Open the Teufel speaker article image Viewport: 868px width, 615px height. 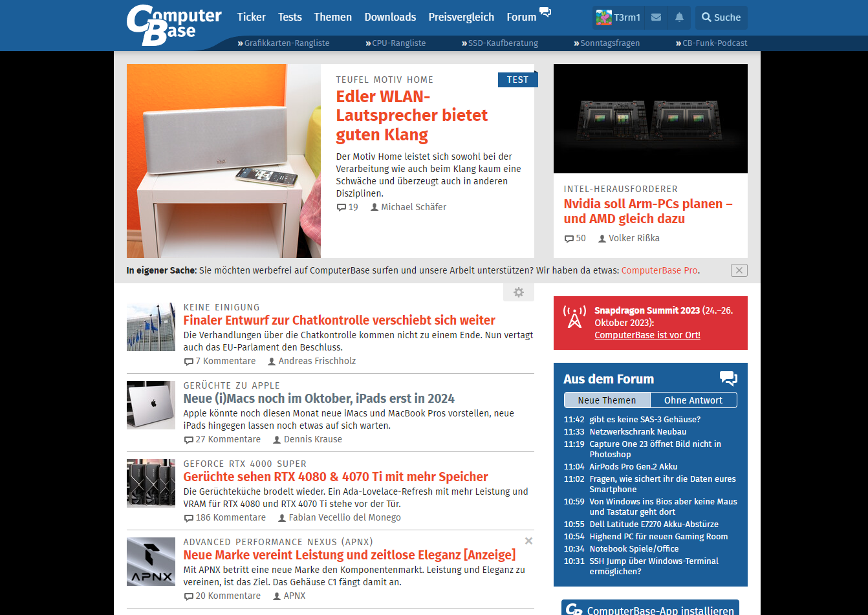[224, 161]
